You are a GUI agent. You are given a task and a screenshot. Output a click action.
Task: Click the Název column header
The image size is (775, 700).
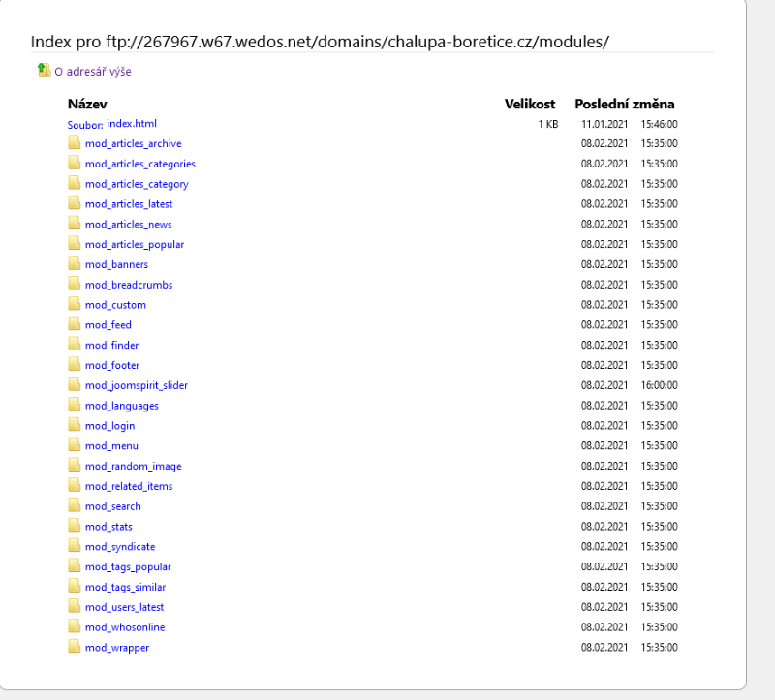pyautogui.click(x=87, y=104)
